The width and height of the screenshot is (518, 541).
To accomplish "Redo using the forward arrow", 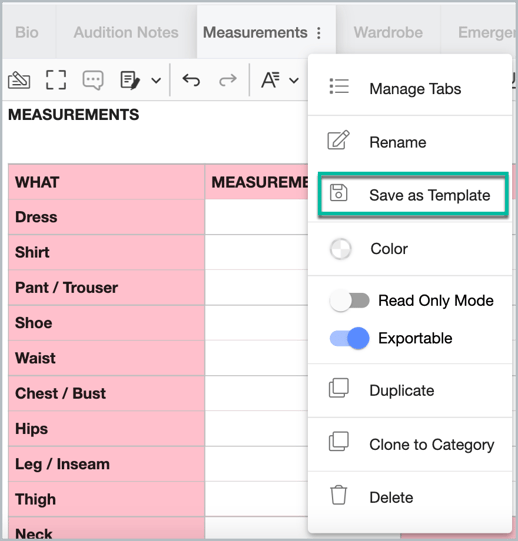I will 228,80.
